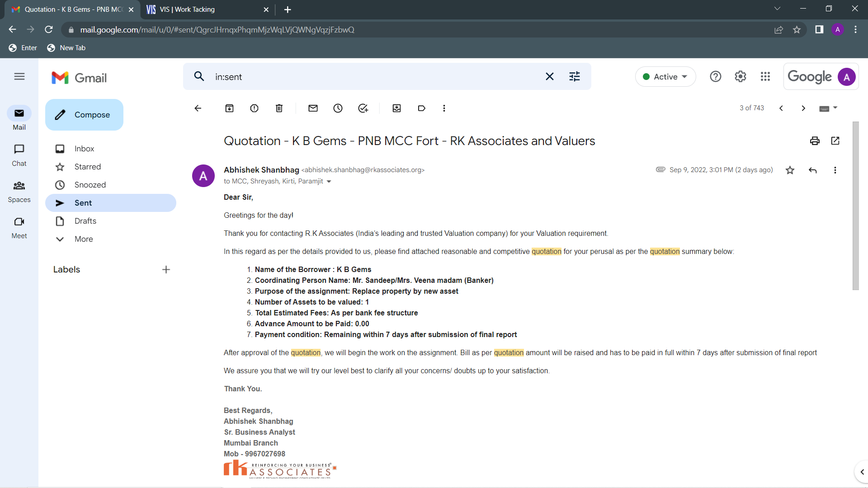Switch to the VIS Work Tacking tab
Image resolution: width=868 pixels, height=488 pixels.
pyautogui.click(x=208, y=9)
